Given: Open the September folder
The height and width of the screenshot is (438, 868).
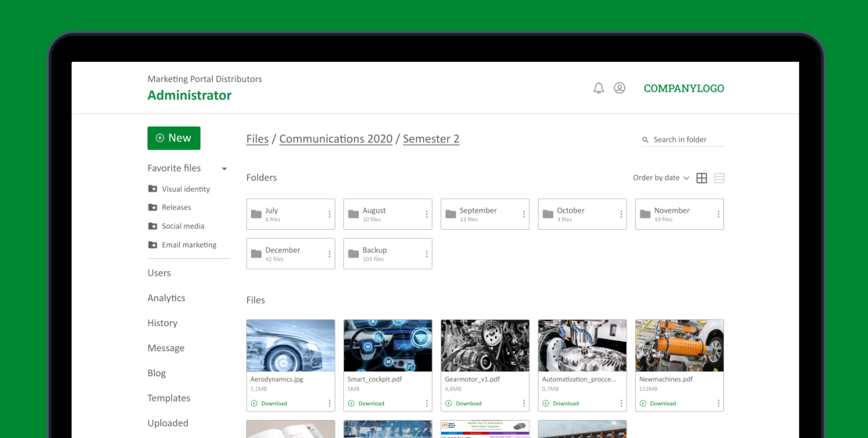Looking at the screenshot, I should pyautogui.click(x=485, y=214).
